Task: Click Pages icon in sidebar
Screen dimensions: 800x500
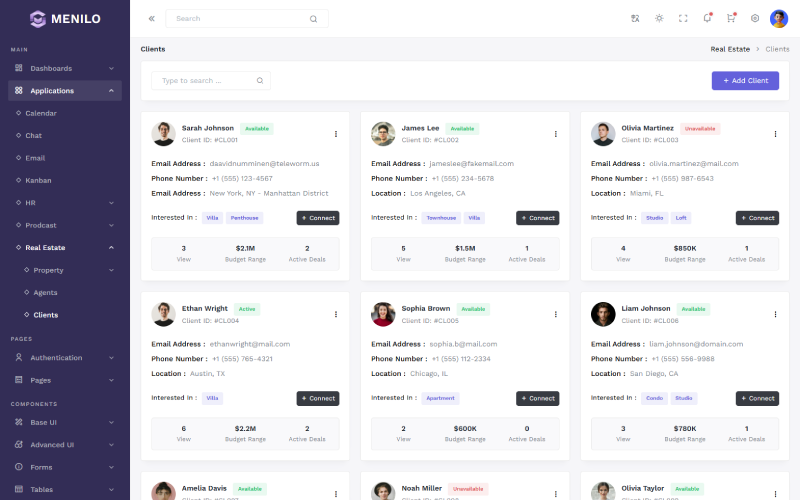Action: point(19,380)
